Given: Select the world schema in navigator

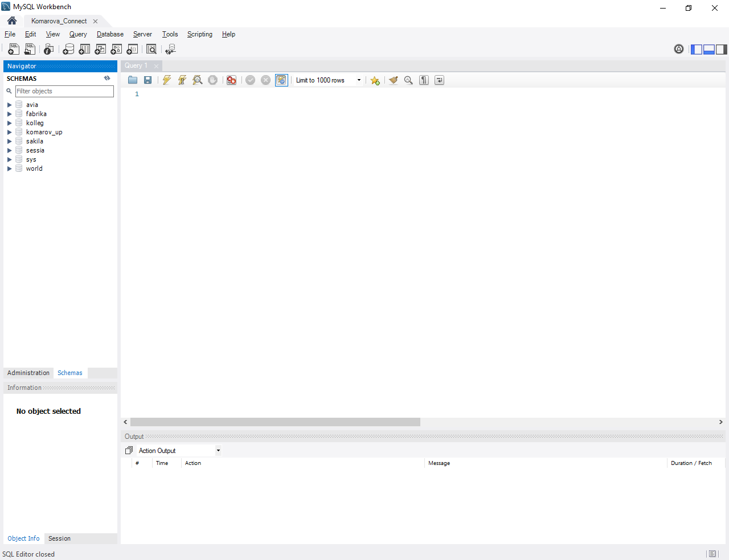Looking at the screenshot, I should pos(34,168).
